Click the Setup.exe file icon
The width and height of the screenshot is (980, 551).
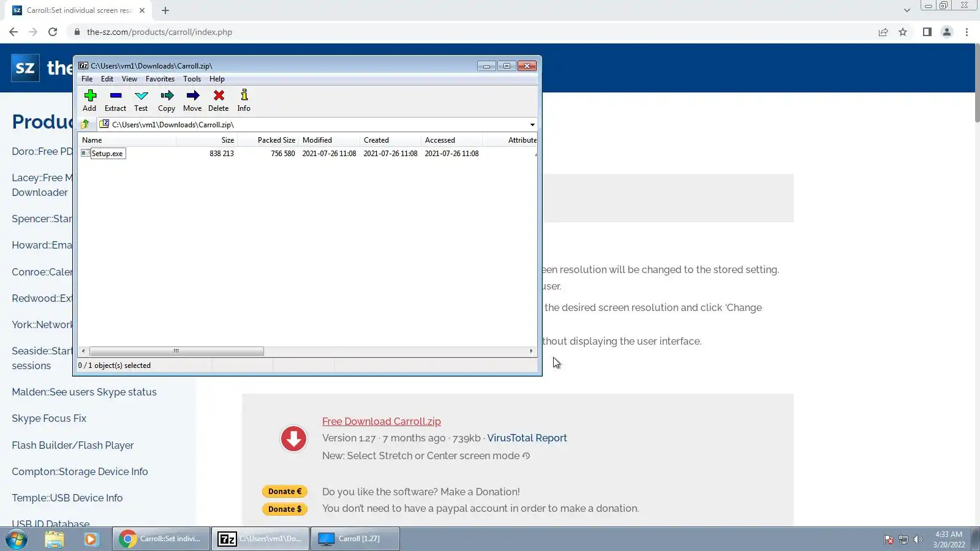pos(85,153)
